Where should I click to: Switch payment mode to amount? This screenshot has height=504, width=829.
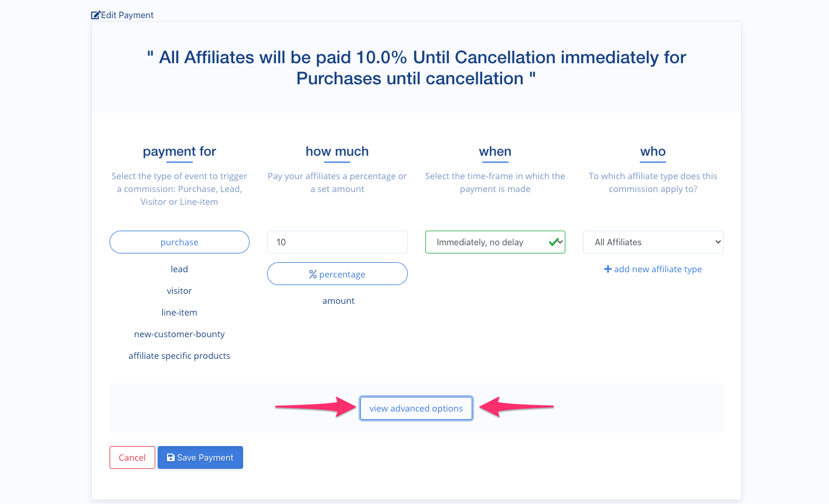338,300
